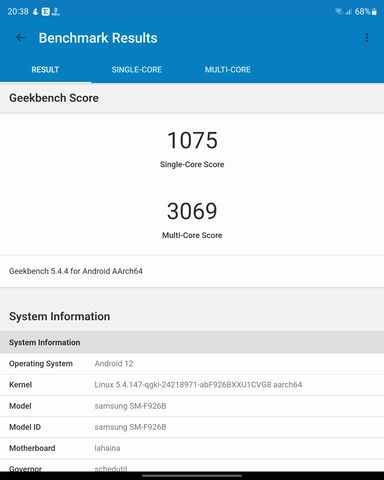Image resolution: width=384 pixels, height=480 pixels.
Task: Tap the Linux 5.4.147 kernel value
Action: click(198, 385)
